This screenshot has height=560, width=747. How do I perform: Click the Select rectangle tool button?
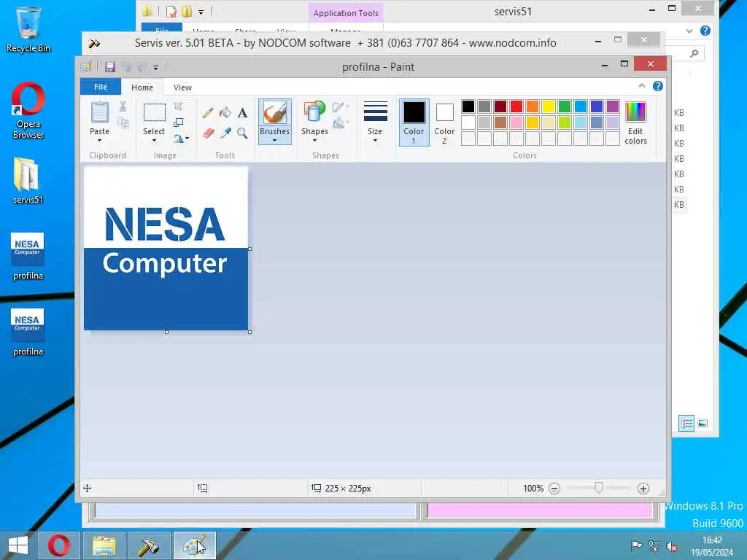click(x=155, y=113)
